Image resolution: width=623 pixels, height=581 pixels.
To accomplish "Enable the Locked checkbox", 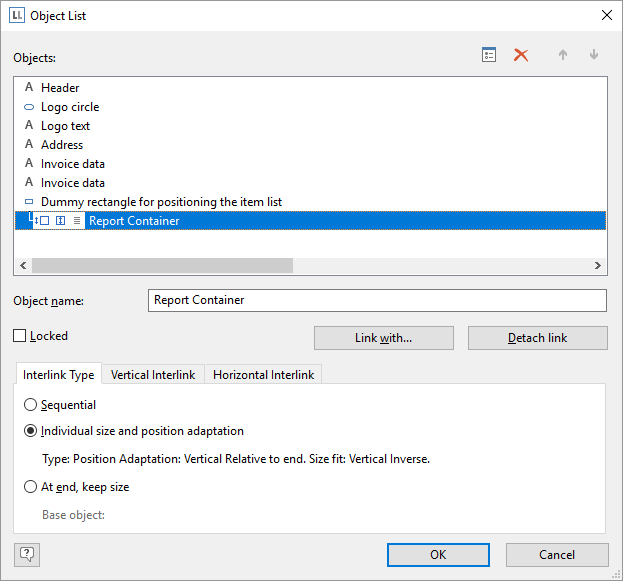I will [x=20, y=337].
